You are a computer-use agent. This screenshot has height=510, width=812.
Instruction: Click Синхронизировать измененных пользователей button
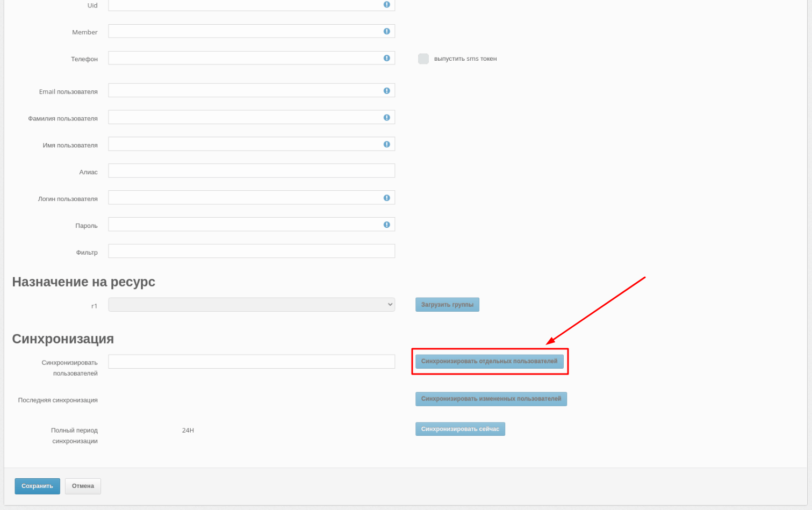(x=491, y=399)
